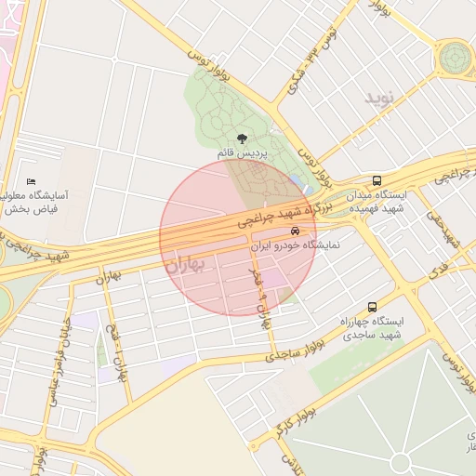Click the green roundabout circle at top right
The width and height of the screenshot is (476, 476).
click(x=455, y=58)
